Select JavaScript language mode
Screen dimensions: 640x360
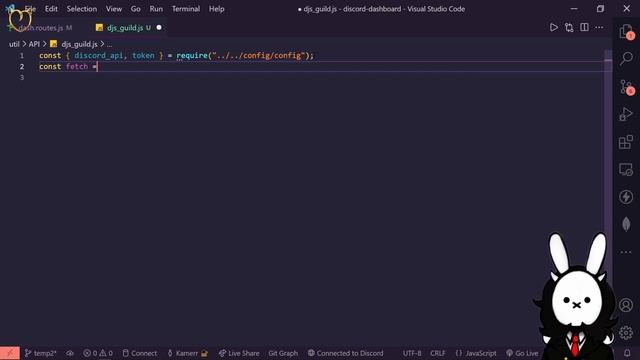pos(476,353)
